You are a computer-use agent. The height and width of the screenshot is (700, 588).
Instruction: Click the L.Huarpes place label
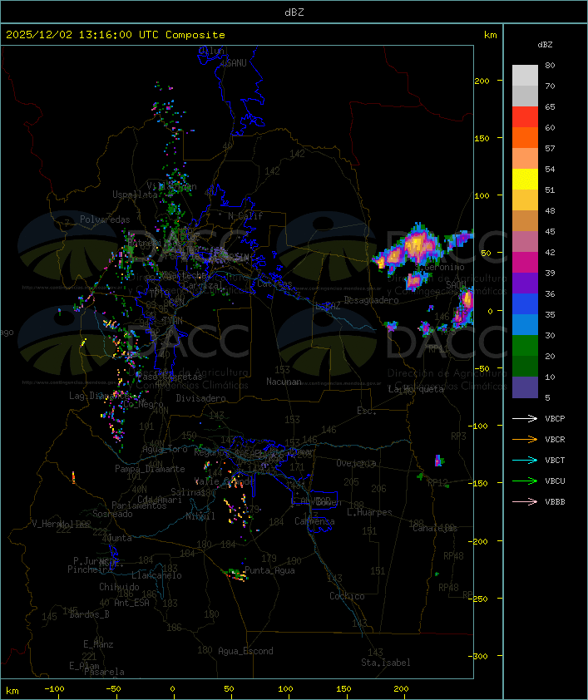tap(369, 512)
